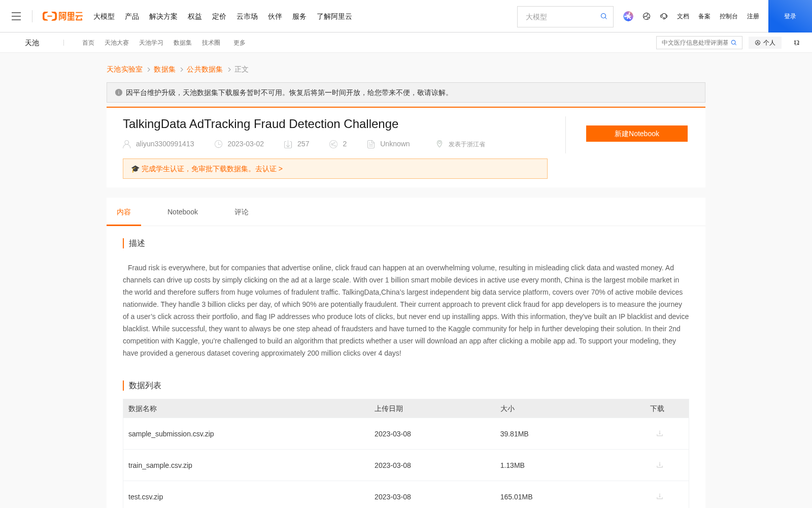Click the 数据集 breadcrumb link

tap(164, 69)
